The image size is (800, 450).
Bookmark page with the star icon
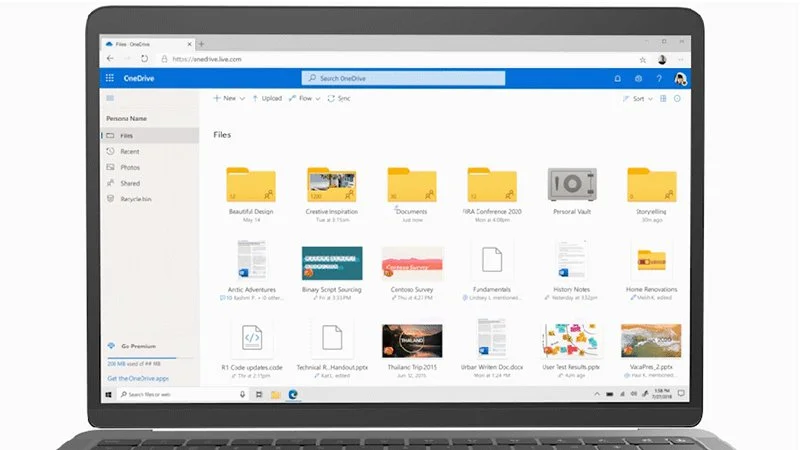(643, 60)
